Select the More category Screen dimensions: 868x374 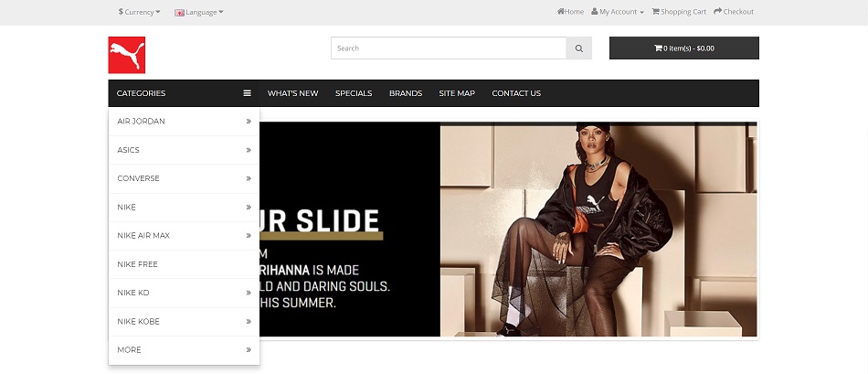(x=129, y=349)
